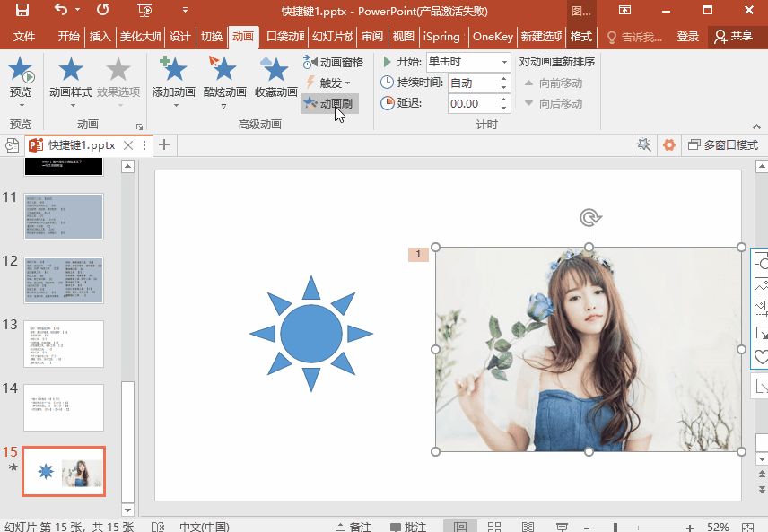Select the 动画刷 animation painter
This screenshot has width=768, height=532.
(x=328, y=103)
